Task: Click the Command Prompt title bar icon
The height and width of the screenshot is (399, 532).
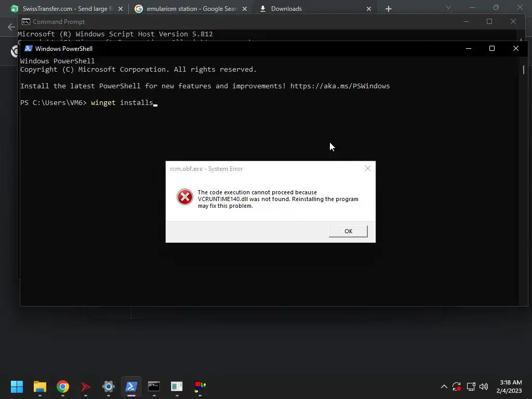Action: tap(26, 22)
